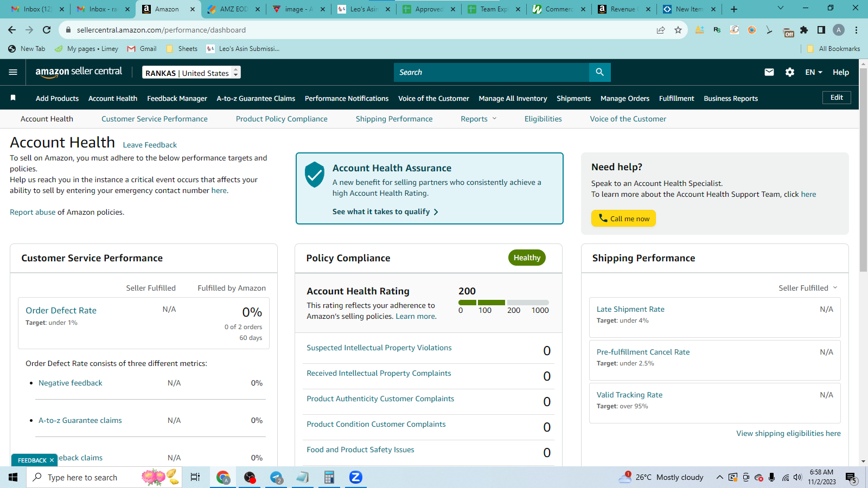868x488 pixels.
Task: Click the bookmark flag icon before Add Products
Action: coord(13,98)
